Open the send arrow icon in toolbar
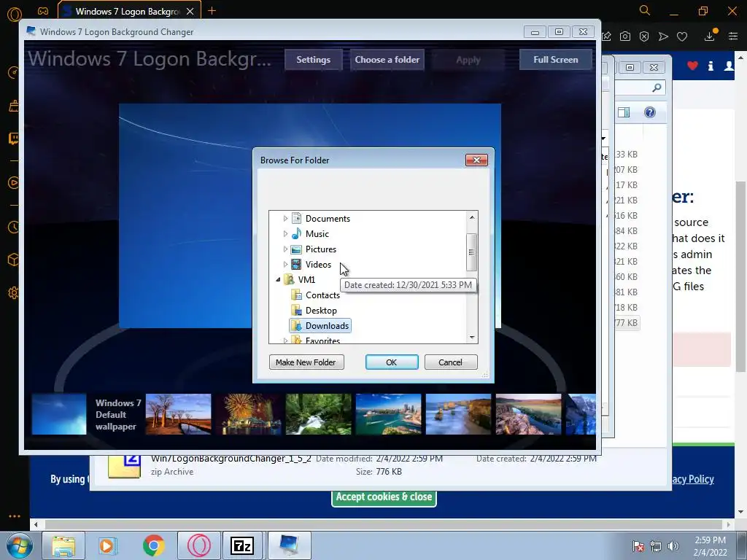This screenshot has width=747, height=560. [663, 36]
